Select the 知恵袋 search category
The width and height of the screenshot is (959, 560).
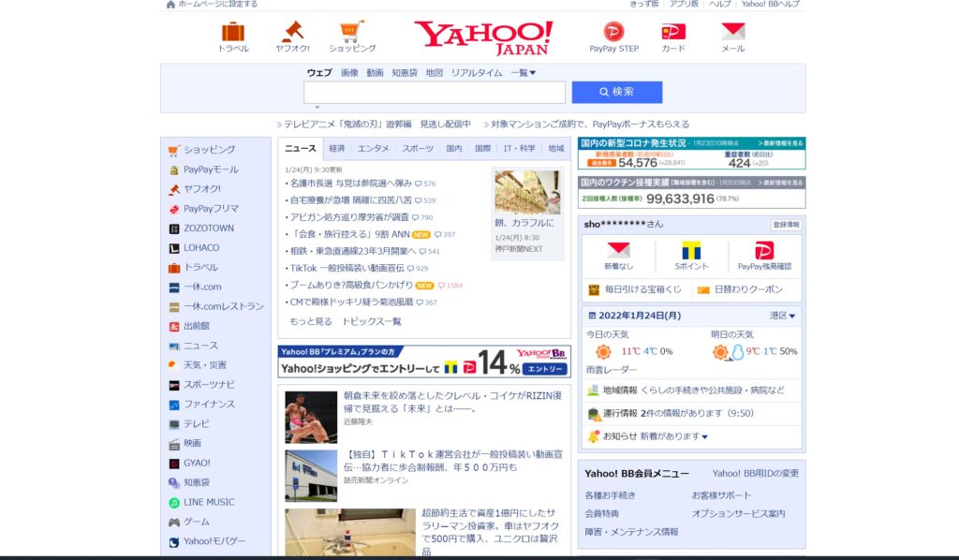point(405,73)
